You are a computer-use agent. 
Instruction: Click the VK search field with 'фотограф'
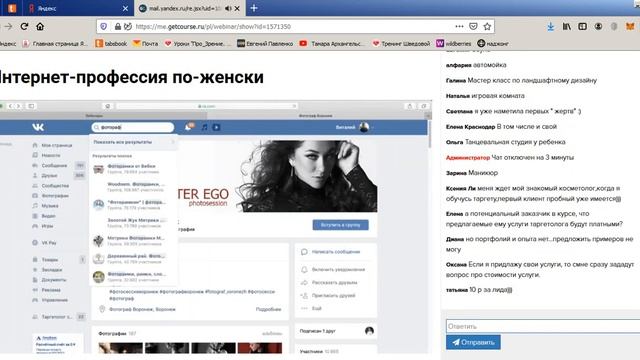[133, 127]
